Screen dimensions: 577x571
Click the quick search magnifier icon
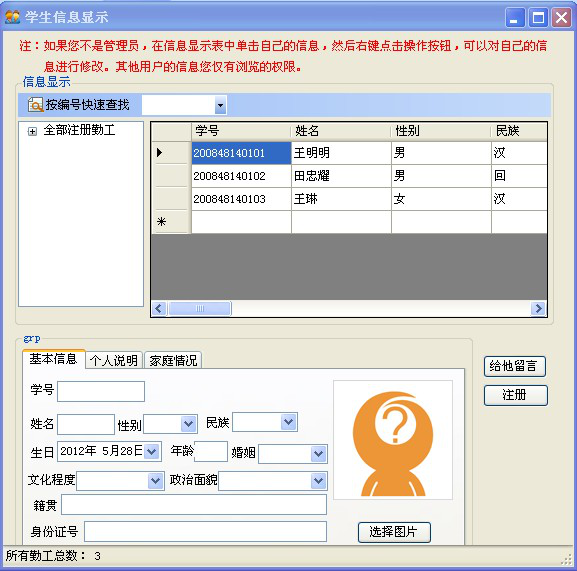35,105
